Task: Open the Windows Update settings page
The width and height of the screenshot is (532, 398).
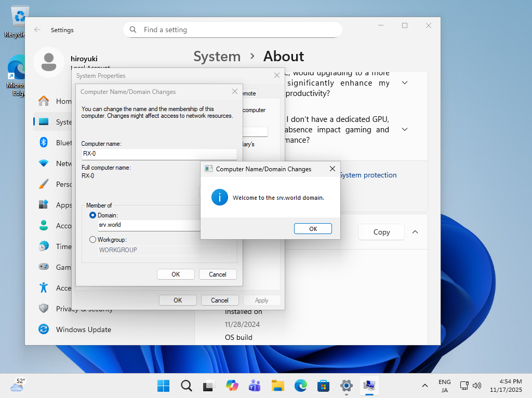Action: click(x=83, y=330)
